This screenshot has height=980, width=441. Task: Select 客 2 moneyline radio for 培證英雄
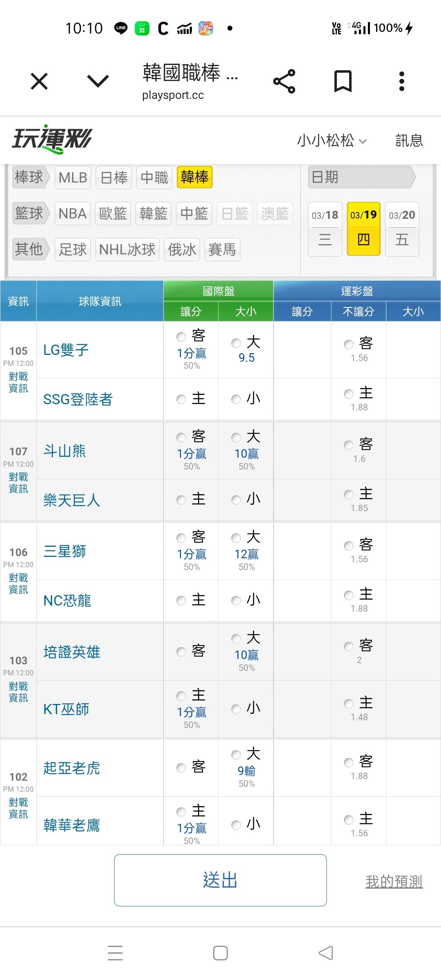[x=349, y=646]
